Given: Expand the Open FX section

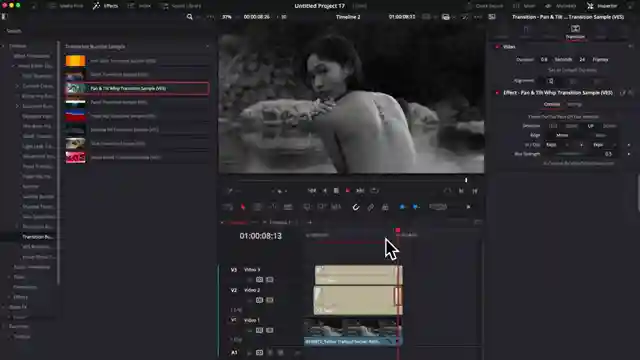Looking at the screenshot, I should [x=3, y=307].
